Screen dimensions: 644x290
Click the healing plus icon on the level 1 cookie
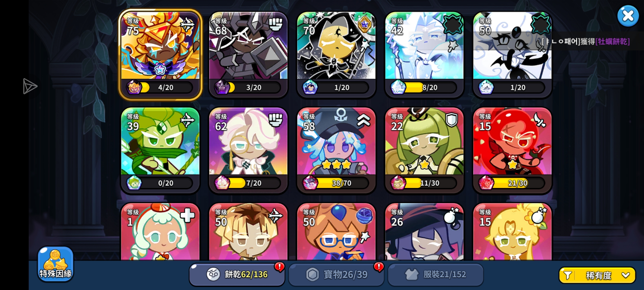[187, 215]
